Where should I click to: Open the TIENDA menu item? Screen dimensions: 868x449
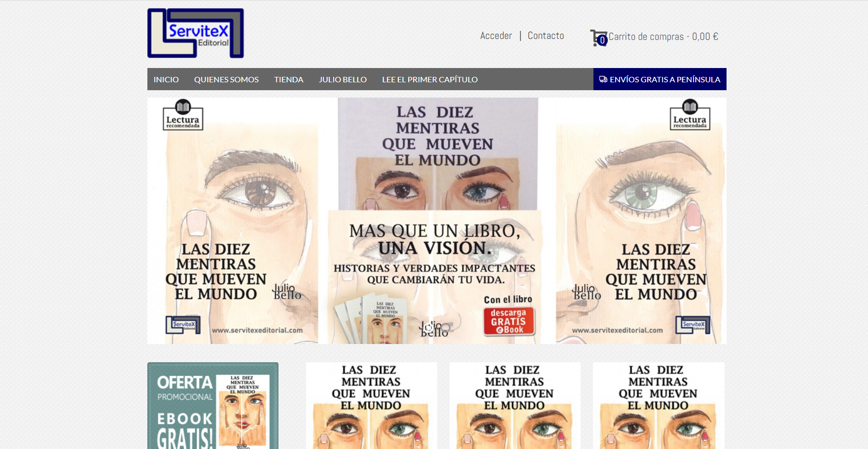tap(289, 79)
